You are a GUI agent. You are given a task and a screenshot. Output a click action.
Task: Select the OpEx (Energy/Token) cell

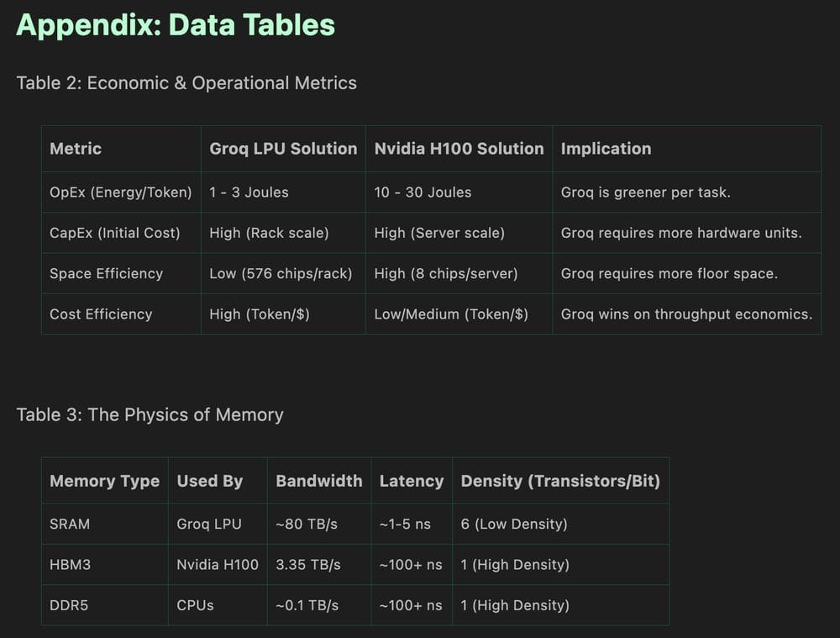click(120, 192)
